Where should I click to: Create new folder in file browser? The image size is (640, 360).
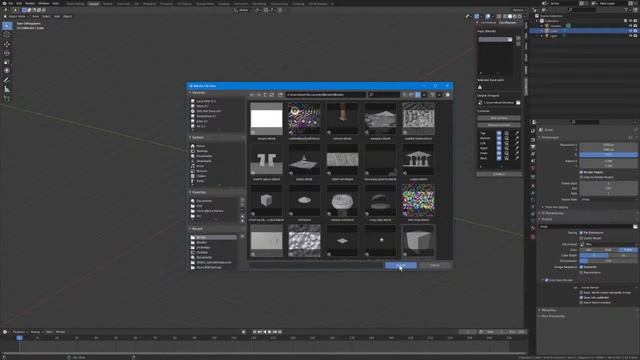pos(280,95)
